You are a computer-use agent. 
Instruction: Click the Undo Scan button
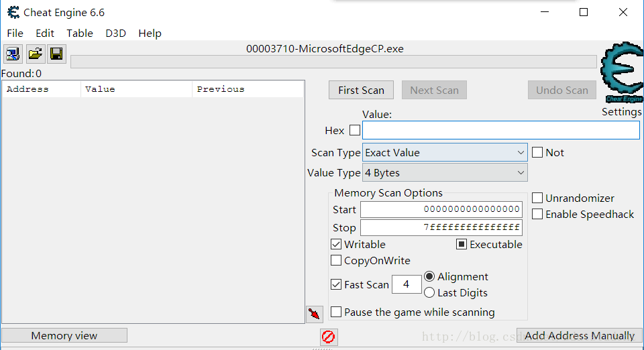click(562, 91)
